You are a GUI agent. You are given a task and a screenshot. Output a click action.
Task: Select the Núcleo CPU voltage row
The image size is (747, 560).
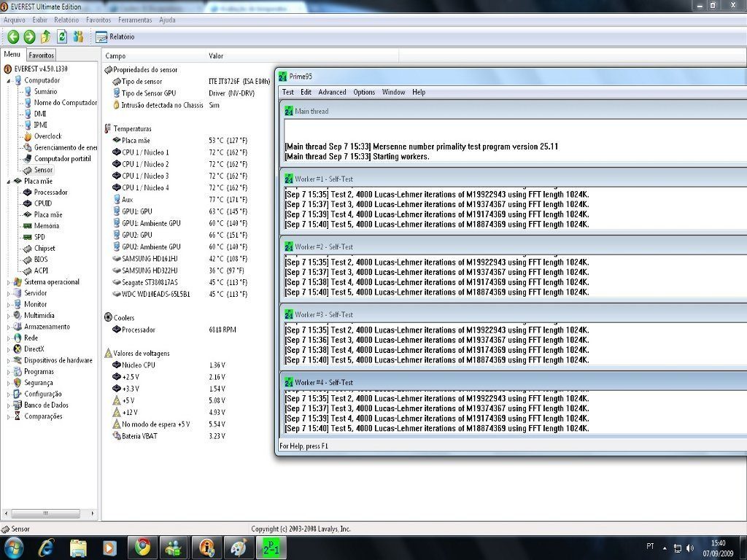click(x=169, y=365)
